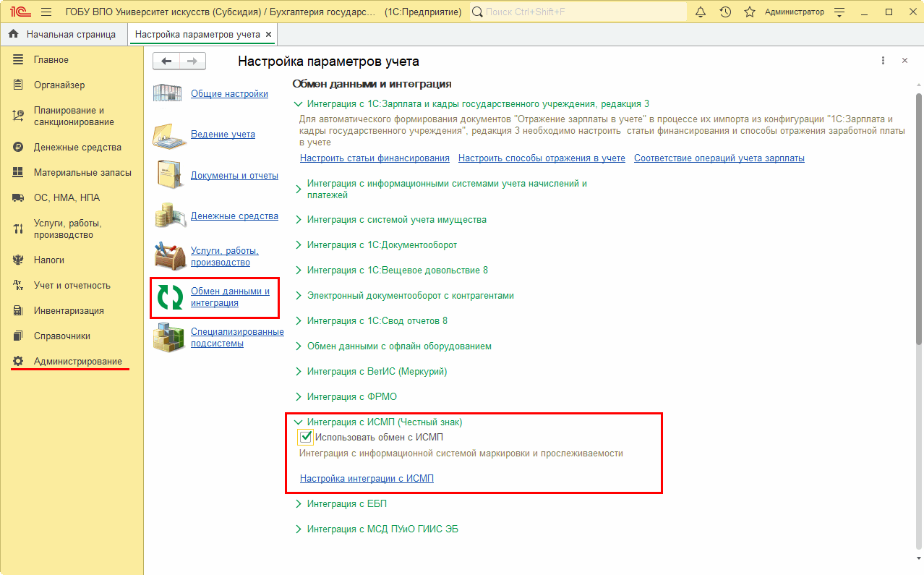Click the Специализированные подсистемы cubes icon

(x=168, y=338)
